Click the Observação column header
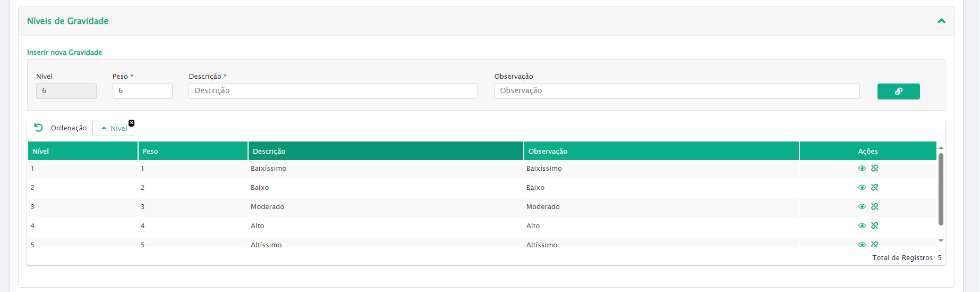The height and width of the screenshot is (292, 980). click(661, 151)
